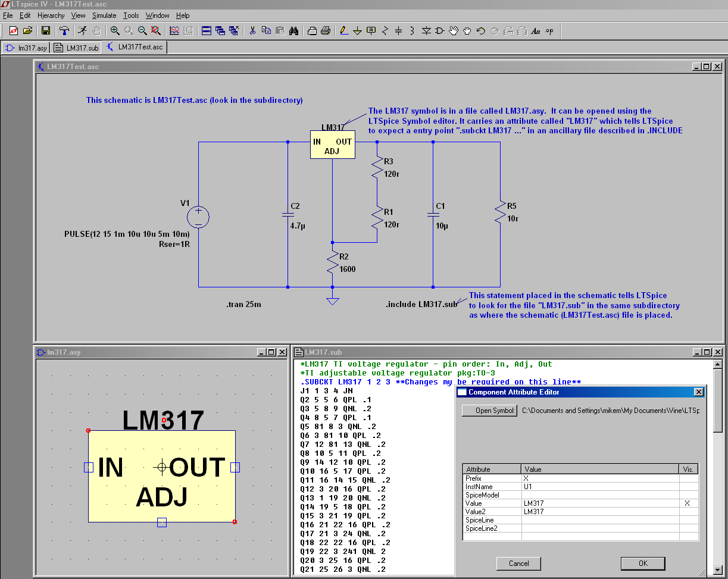Click the Print icon
The width and height of the screenshot is (728, 579).
326,31
